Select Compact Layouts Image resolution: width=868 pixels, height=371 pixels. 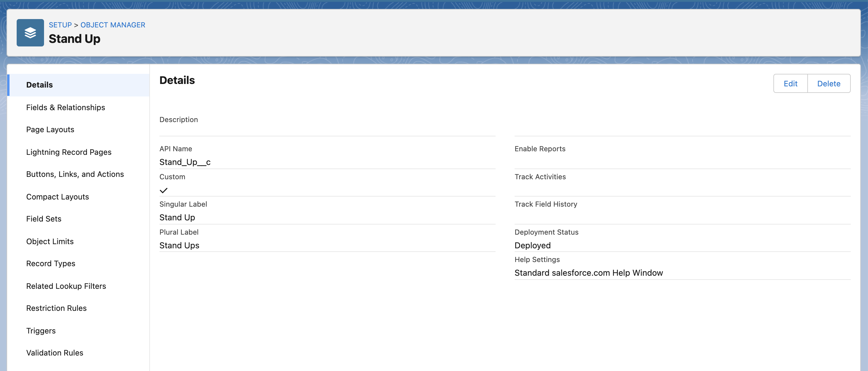57,197
